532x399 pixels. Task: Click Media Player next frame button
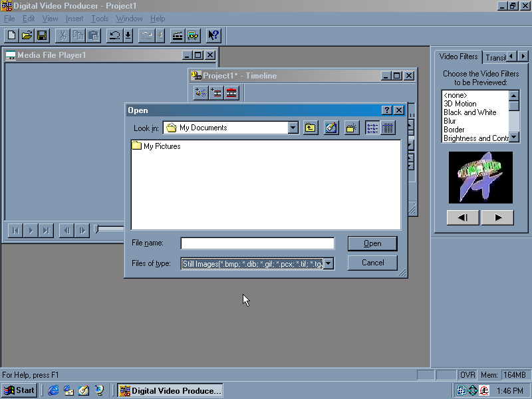82,231
